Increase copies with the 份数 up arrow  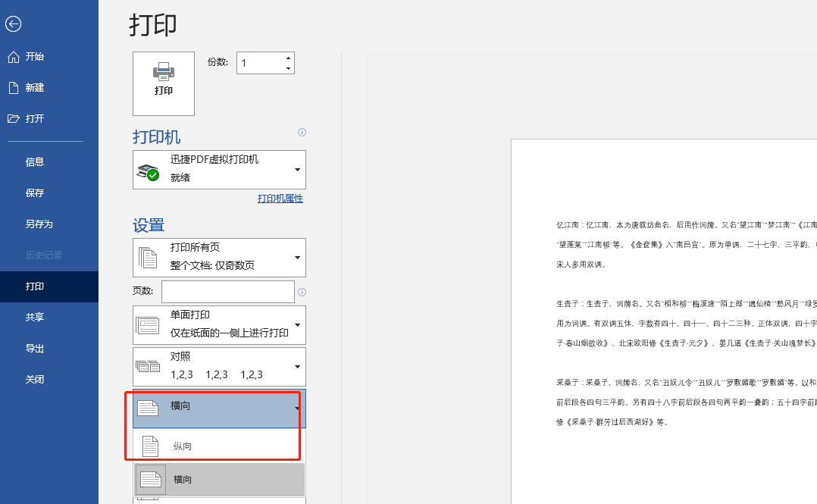point(287,57)
